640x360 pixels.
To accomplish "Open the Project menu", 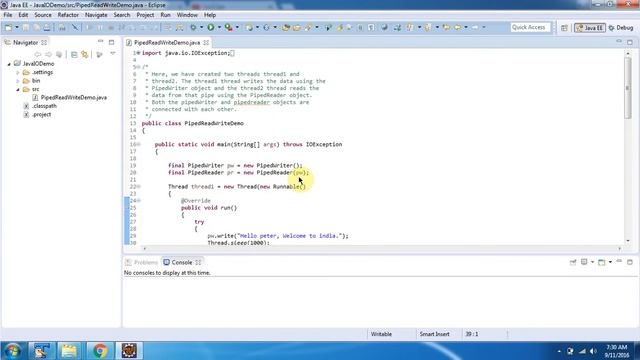I will point(145,15).
